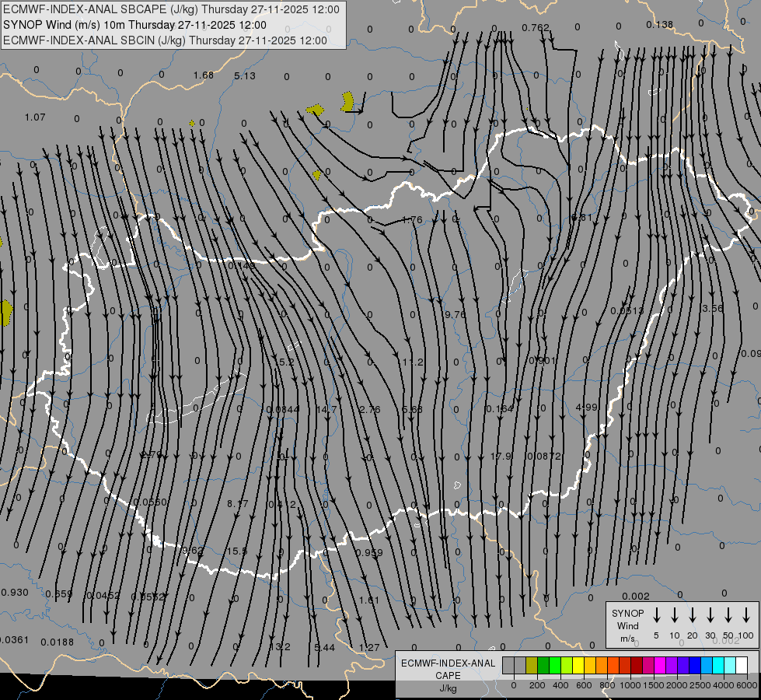Select the SBCIN title line in header box
Viewport: 761px width, 700px height.
point(165,40)
